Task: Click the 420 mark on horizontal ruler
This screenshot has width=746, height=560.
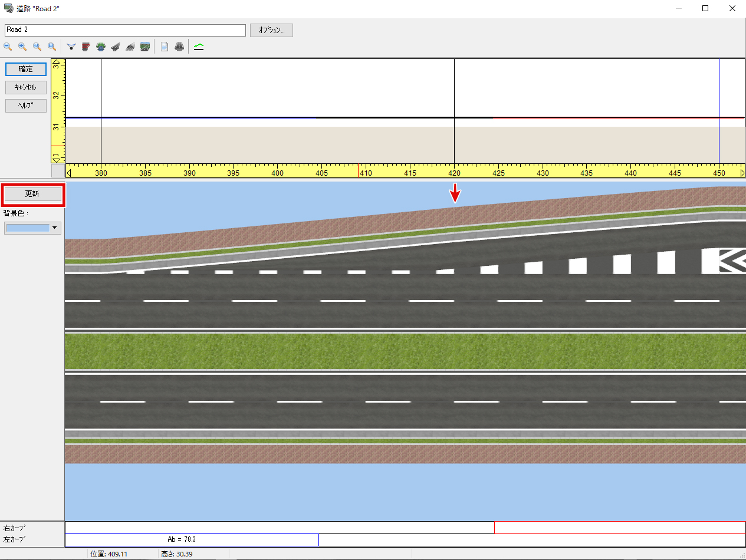Action: point(454,173)
